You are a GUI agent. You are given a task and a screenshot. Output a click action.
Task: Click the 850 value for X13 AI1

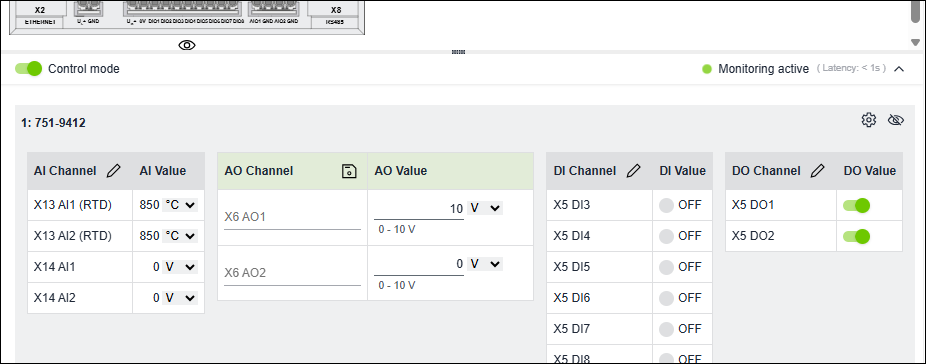click(x=149, y=205)
